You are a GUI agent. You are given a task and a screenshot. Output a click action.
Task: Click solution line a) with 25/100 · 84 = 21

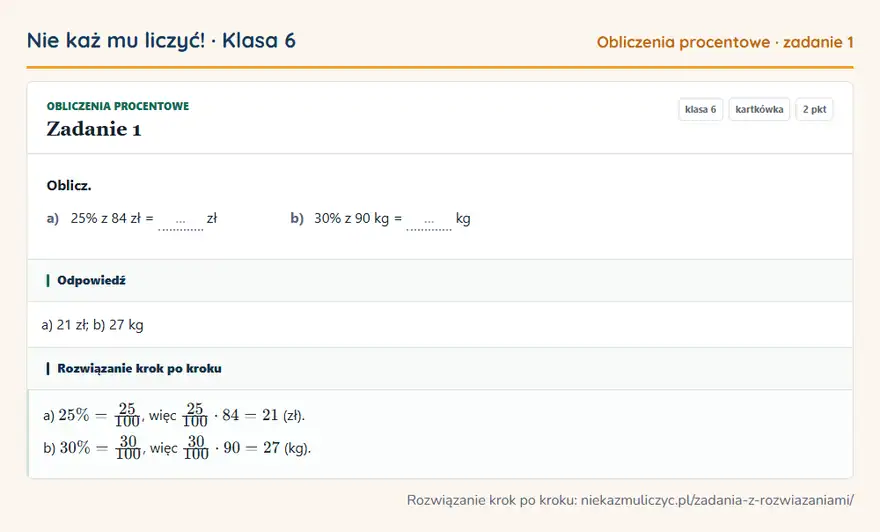(x=174, y=415)
